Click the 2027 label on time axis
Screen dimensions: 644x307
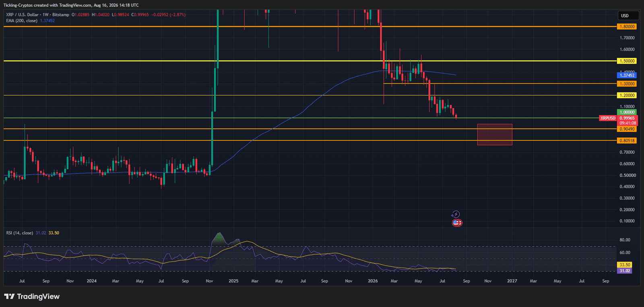pyautogui.click(x=512, y=281)
